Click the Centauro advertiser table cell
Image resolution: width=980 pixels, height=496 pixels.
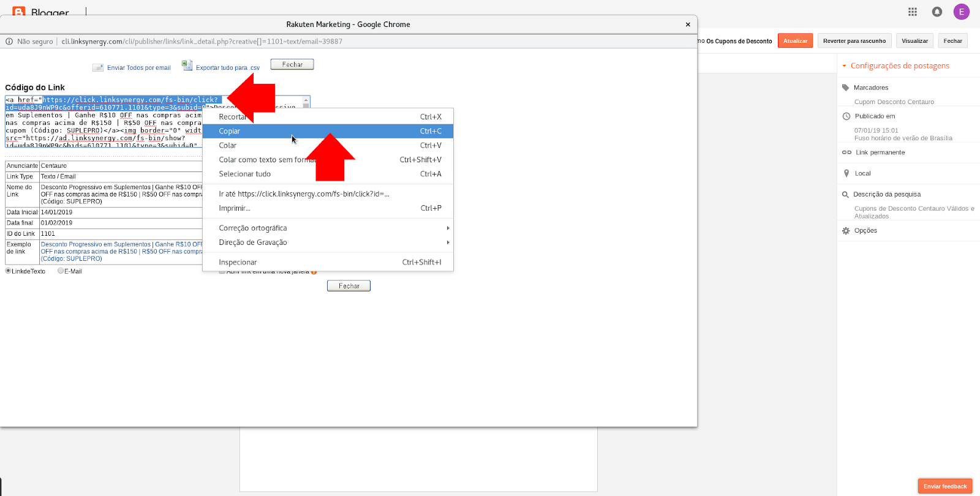tap(121, 166)
